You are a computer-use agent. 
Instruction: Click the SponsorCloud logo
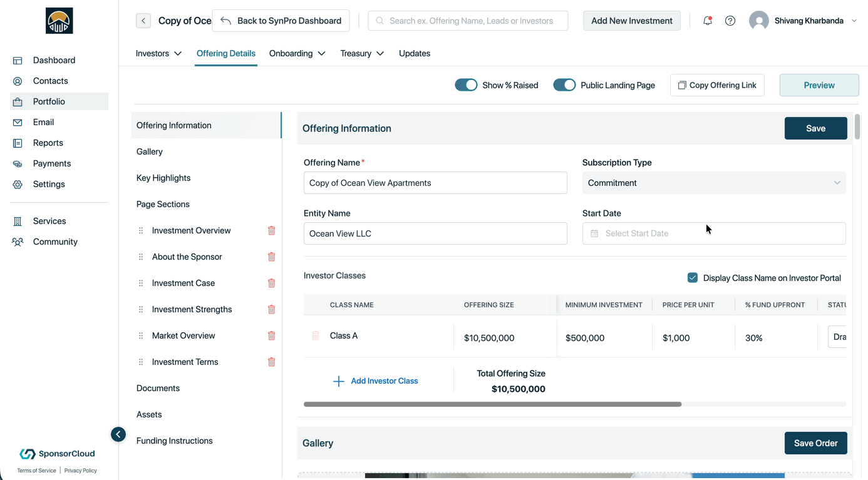(x=57, y=454)
